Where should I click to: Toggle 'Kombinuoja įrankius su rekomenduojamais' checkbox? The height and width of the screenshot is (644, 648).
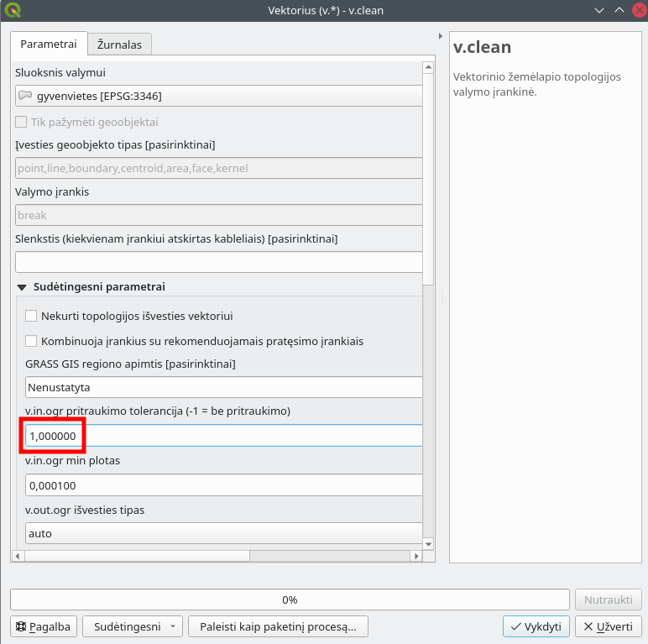31,341
